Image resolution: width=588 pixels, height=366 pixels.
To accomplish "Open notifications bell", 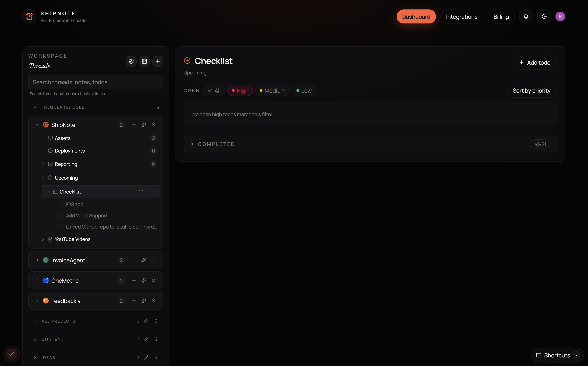I will point(526,16).
